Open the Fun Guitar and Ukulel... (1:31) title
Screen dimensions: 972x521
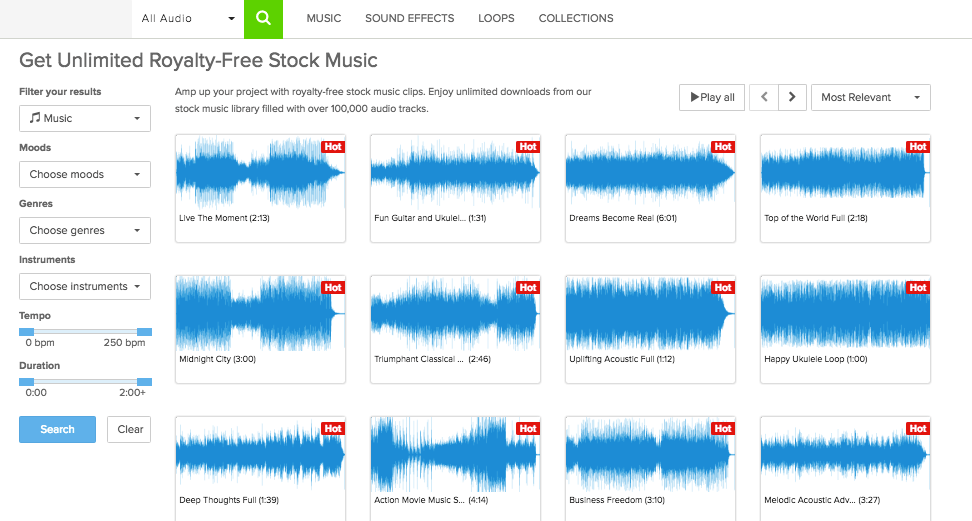(x=430, y=218)
